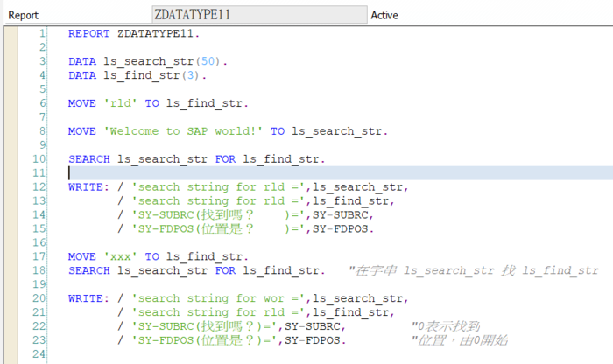613x364 pixels.
Task: Click the Active status text
Action: coord(384,15)
